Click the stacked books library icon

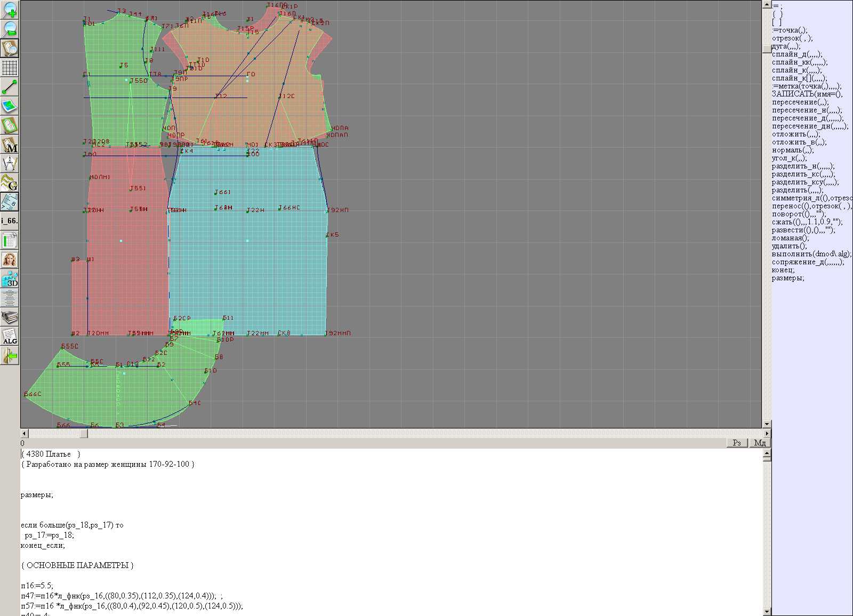(10, 318)
